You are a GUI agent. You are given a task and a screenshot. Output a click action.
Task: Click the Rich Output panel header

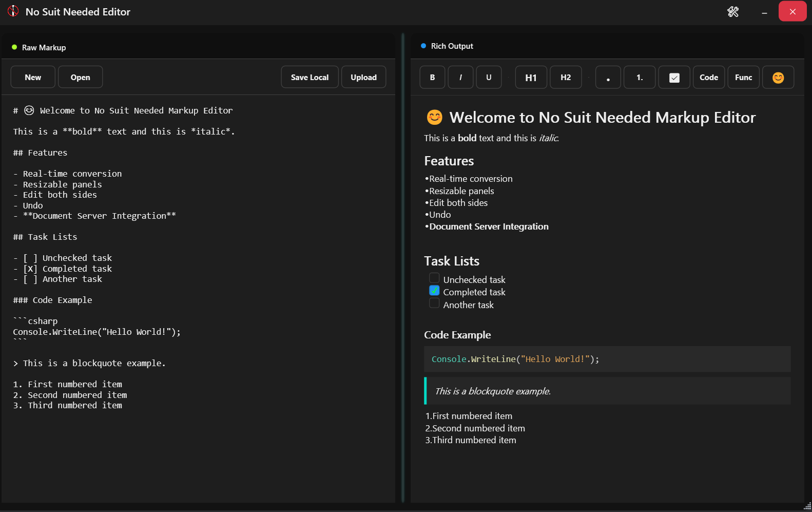(x=607, y=46)
